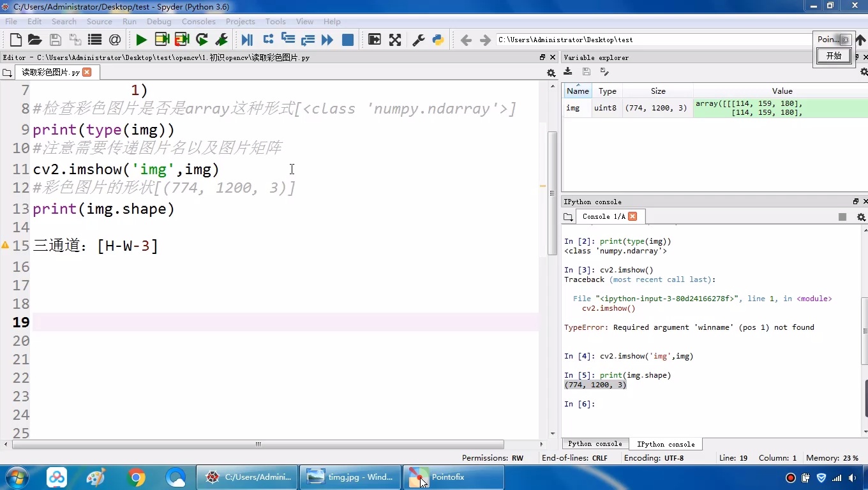The width and height of the screenshot is (868, 490).
Task: Open the Editor options gear icon
Action: (550, 72)
